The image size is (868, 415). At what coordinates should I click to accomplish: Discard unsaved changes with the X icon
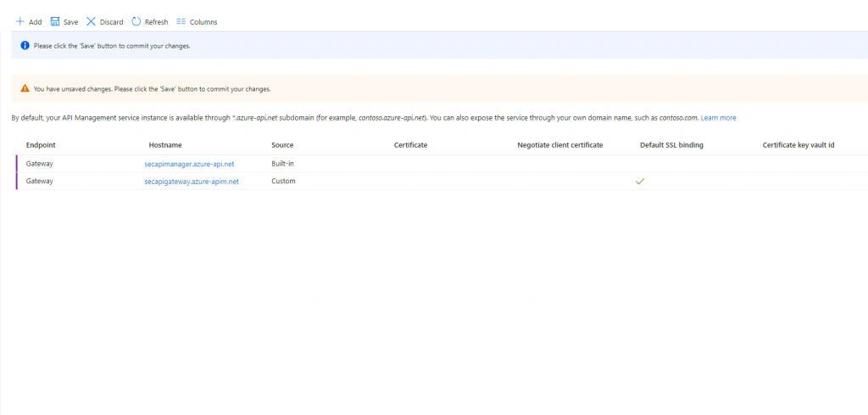[92, 22]
